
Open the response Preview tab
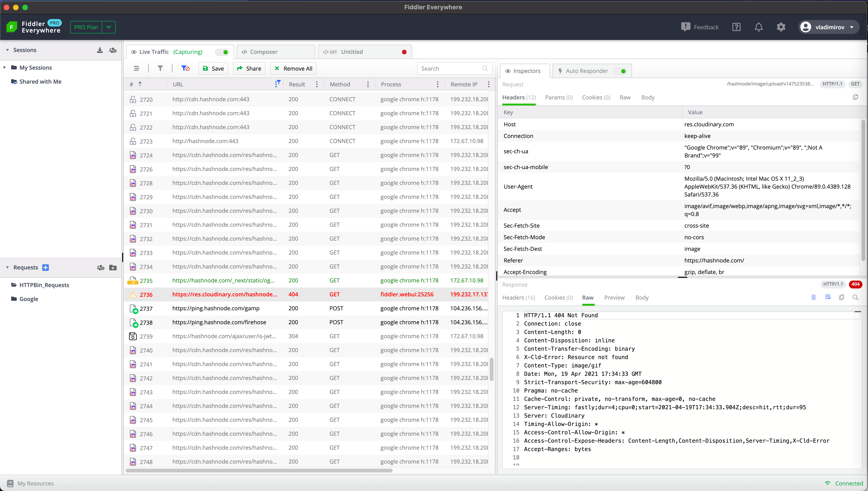(x=614, y=298)
